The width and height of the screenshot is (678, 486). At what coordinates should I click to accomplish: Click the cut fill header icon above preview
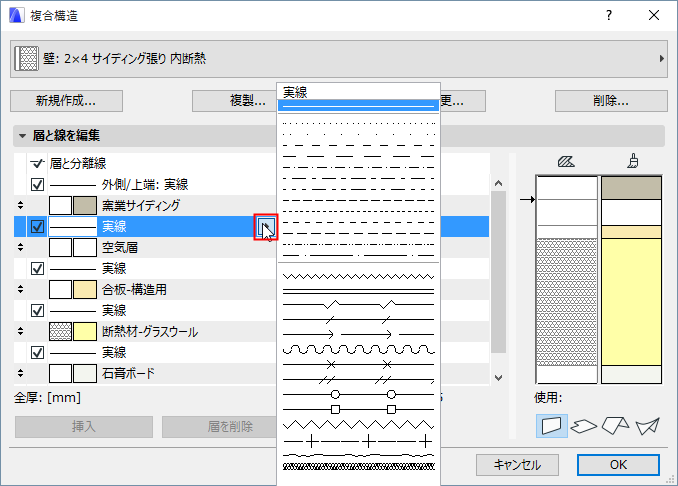click(x=566, y=162)
